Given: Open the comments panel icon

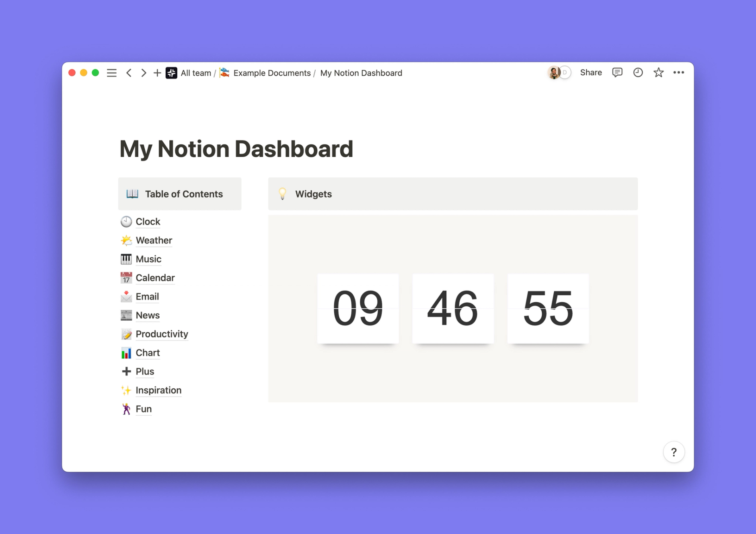Looking at the screenshot, I should click(617, 72).
